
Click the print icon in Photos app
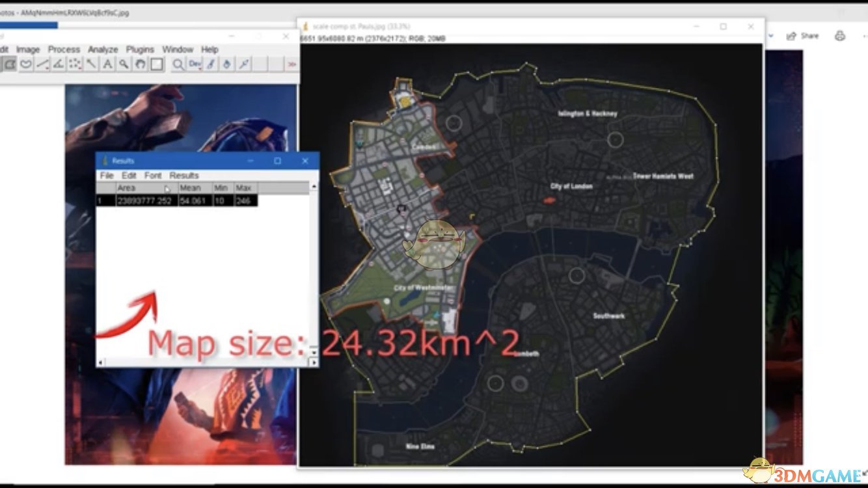pyautogui.click(x=840, y=36)
